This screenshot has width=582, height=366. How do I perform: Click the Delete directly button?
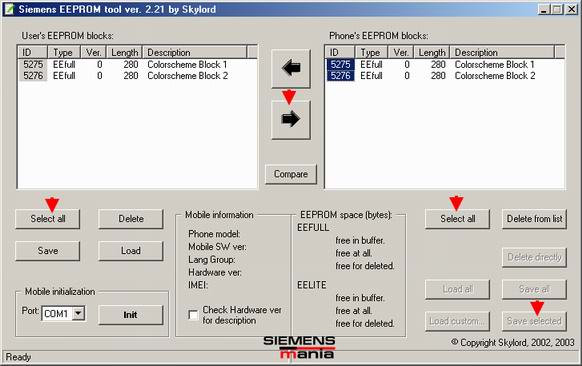coord(534,257)
